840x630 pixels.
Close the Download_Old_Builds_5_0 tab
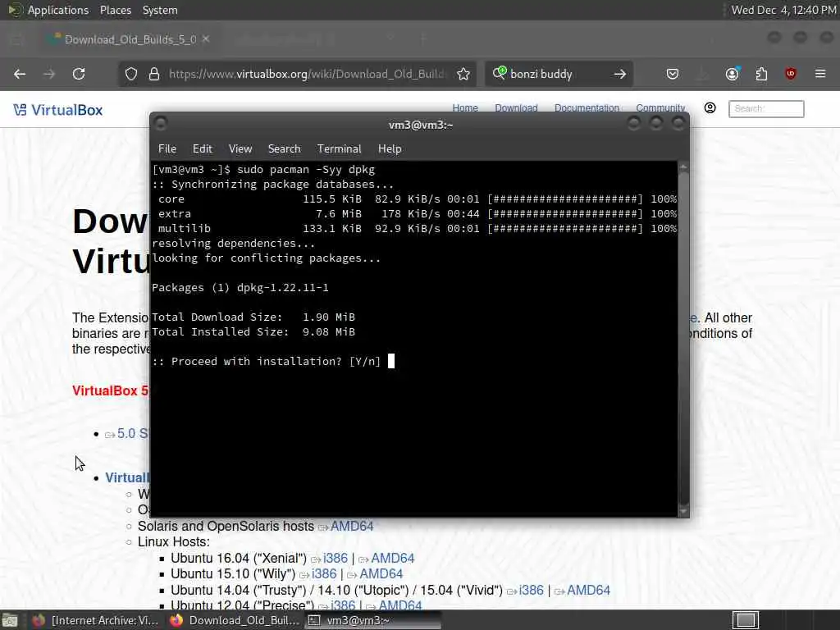pos(206,39)
